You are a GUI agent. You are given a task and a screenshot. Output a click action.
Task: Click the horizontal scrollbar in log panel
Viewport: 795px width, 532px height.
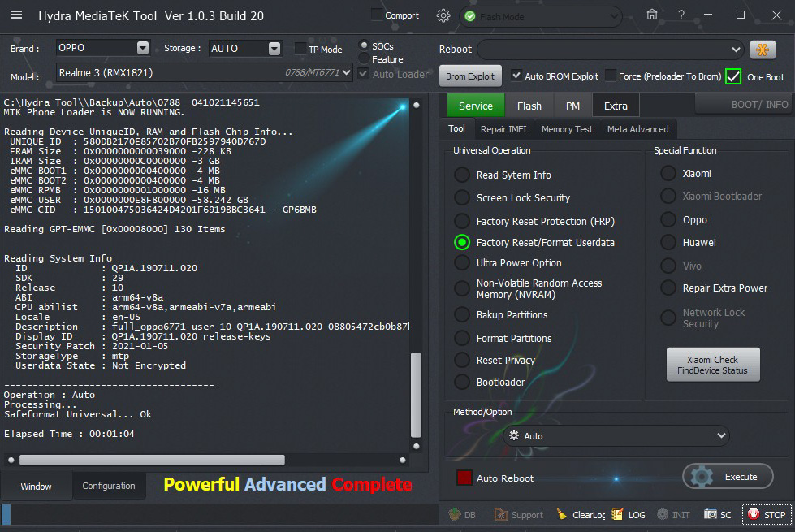click(152, 460)
